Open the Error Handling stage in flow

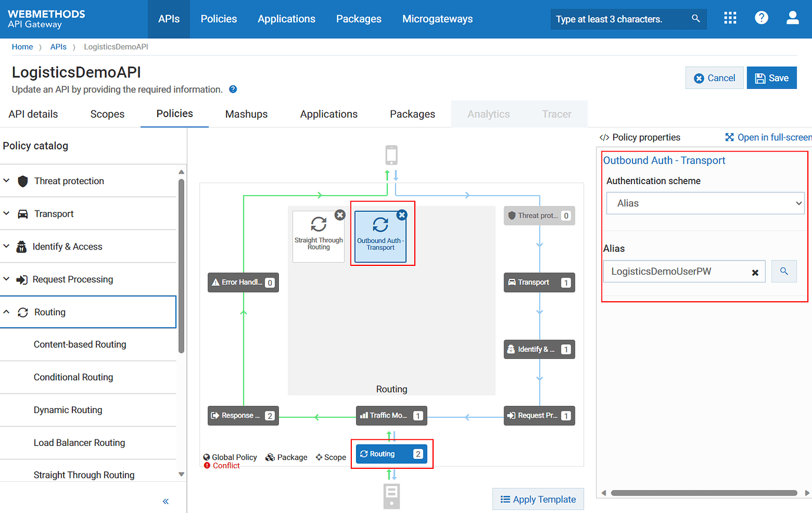[x=243, y=282]
